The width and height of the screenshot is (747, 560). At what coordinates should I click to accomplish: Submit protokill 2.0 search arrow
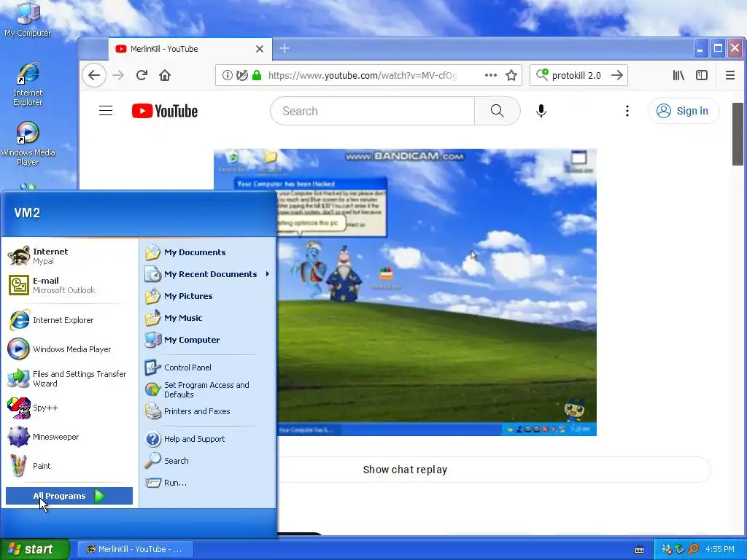pos(617,75)
